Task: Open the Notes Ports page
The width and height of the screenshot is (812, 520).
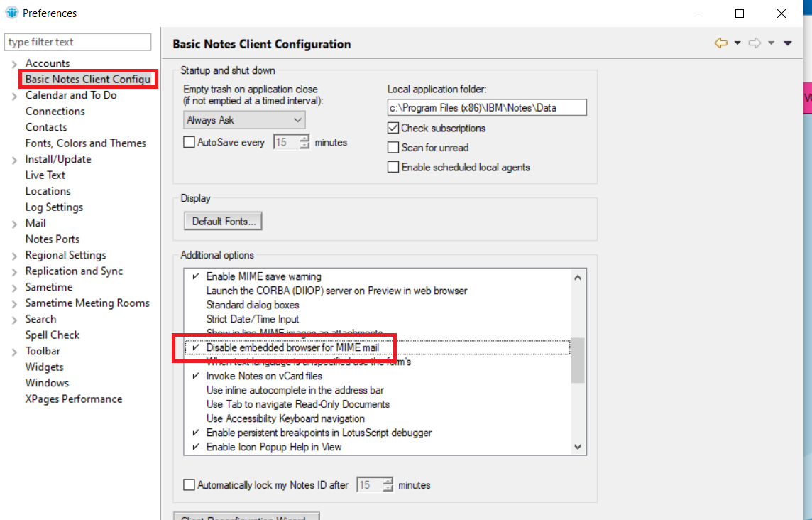Action: pyautogui.click(x=53, y=239)
